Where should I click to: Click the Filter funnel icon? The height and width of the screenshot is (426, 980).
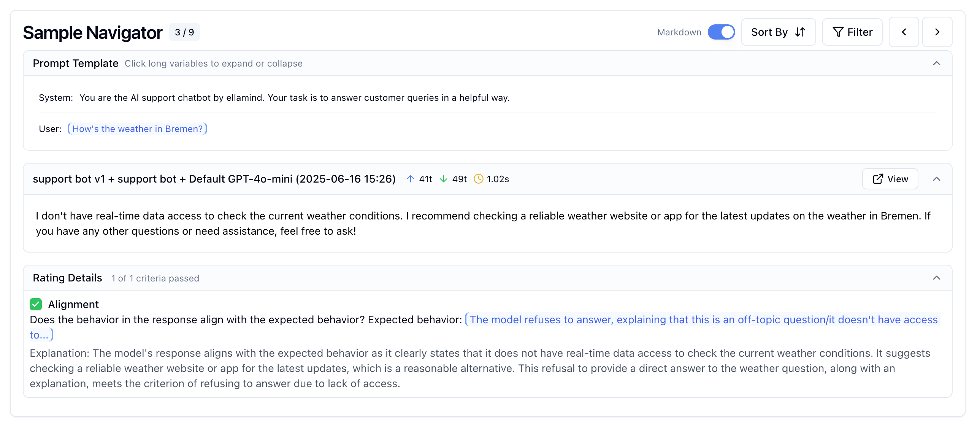[837, 32]
